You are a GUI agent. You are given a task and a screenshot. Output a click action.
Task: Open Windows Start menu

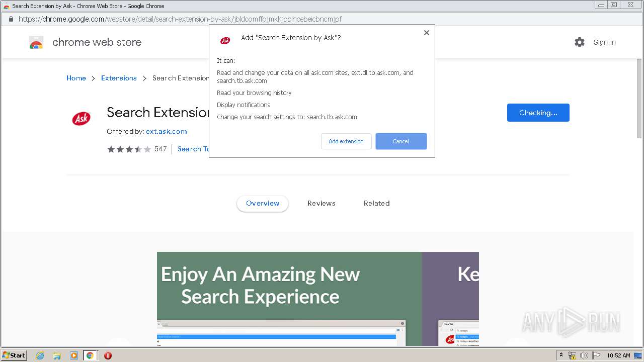coord(14,355)
